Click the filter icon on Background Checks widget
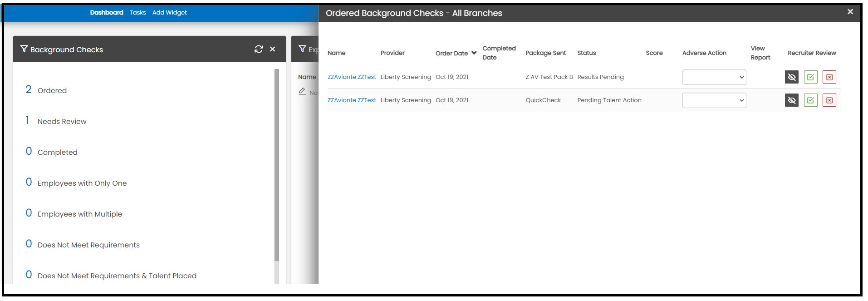This screenshot has height=301, width=868. (24, 49)
